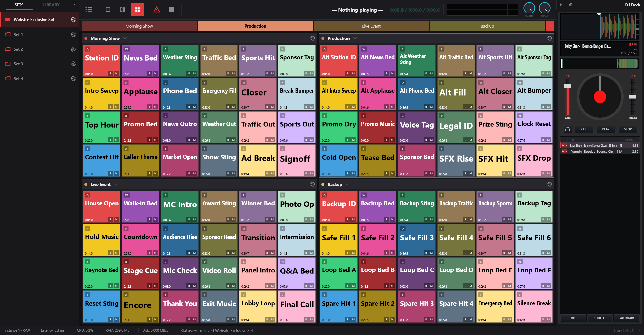
Task: Click the STOP button on DJ Deck
Action: (628, 129)
